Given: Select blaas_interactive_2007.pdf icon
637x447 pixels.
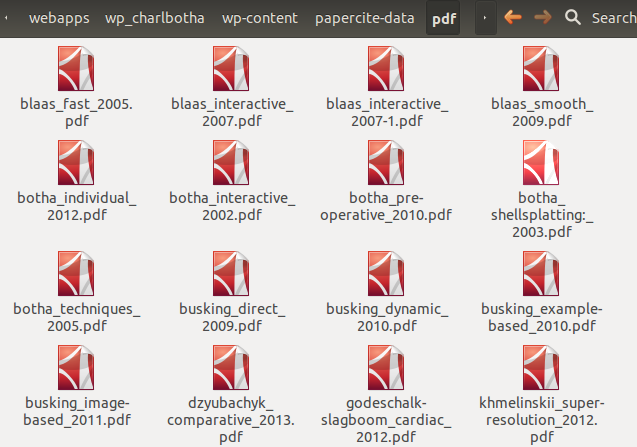Looking at the screenshot, I should coord(231,68).
